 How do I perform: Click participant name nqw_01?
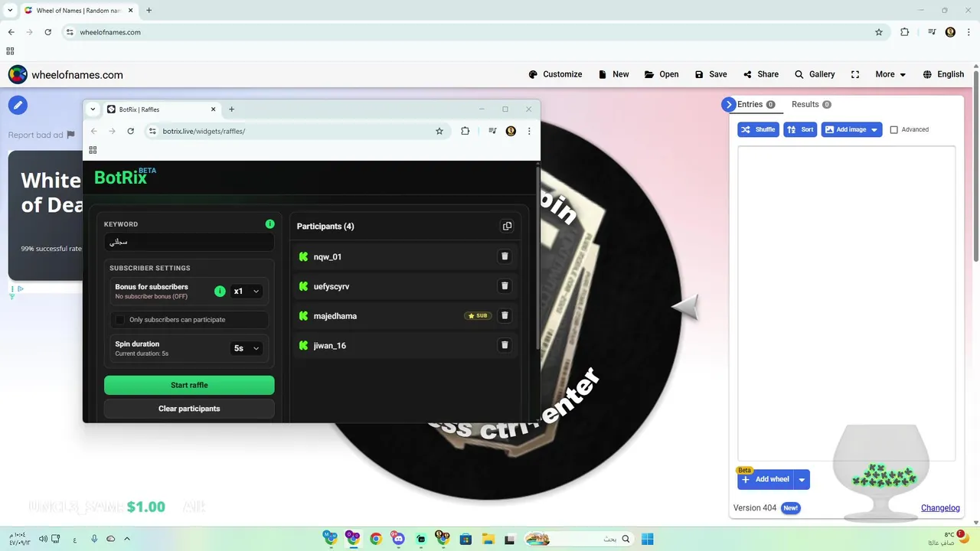(x=328, y=257)
